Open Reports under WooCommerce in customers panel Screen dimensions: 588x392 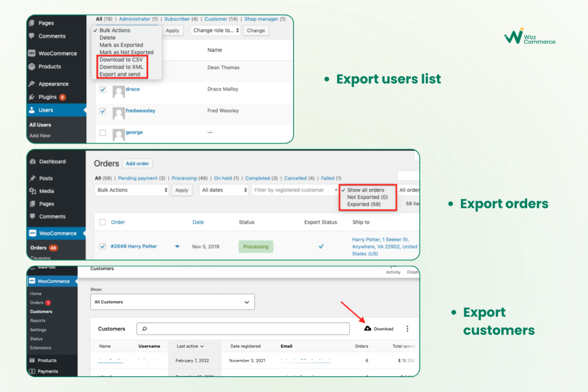pyautogui.click(x=37, y=320)
